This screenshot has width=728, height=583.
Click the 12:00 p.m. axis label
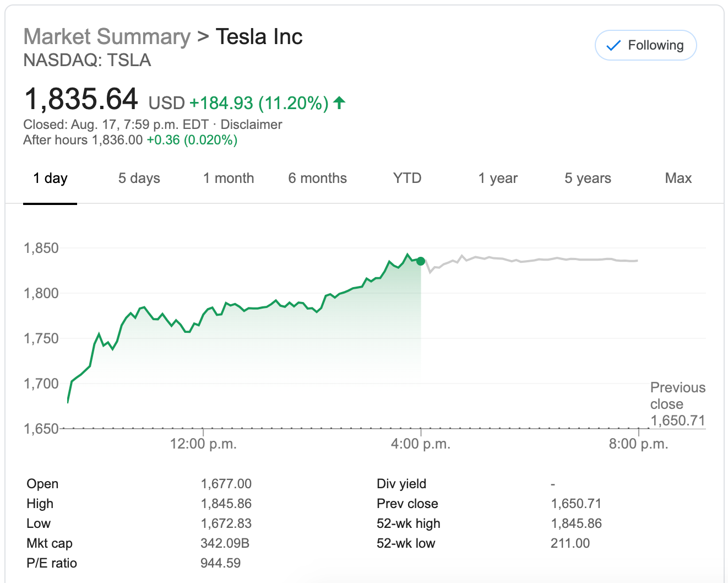203,444
